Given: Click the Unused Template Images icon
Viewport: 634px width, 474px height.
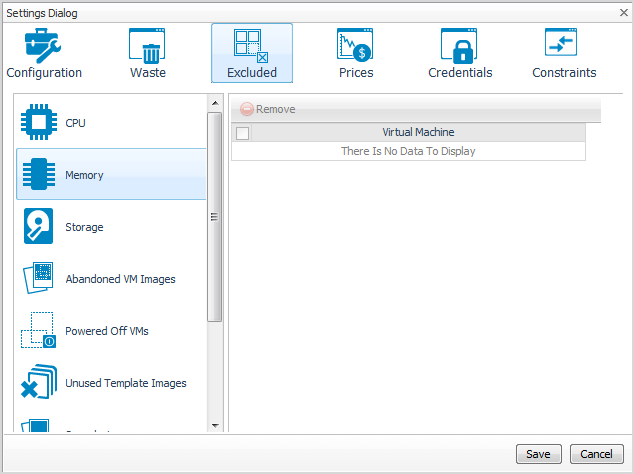Looking at the screenshot, I should click(x=39, y=382).
